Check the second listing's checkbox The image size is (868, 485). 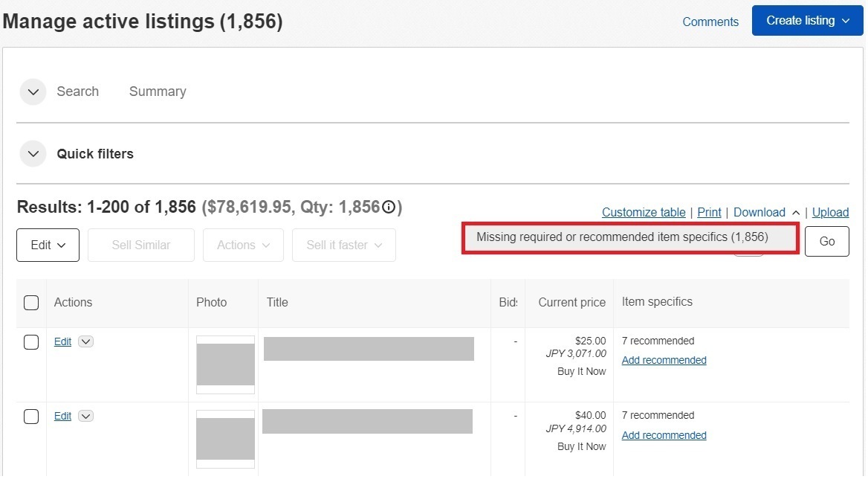[x=31, y=417]
